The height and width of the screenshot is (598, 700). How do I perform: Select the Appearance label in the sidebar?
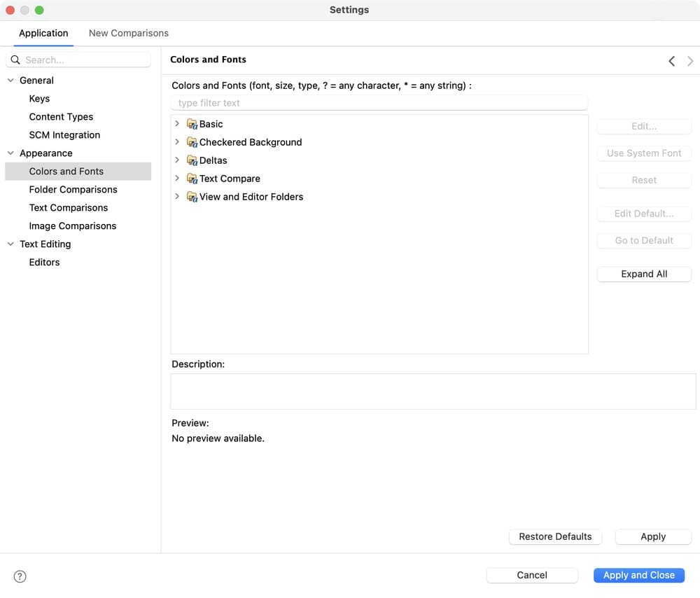tap(46, 153)
